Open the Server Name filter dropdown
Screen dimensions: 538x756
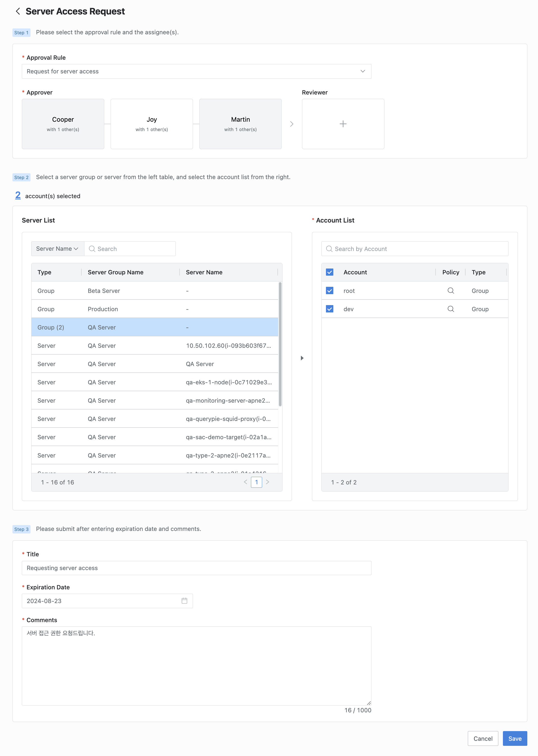(58, 249)
